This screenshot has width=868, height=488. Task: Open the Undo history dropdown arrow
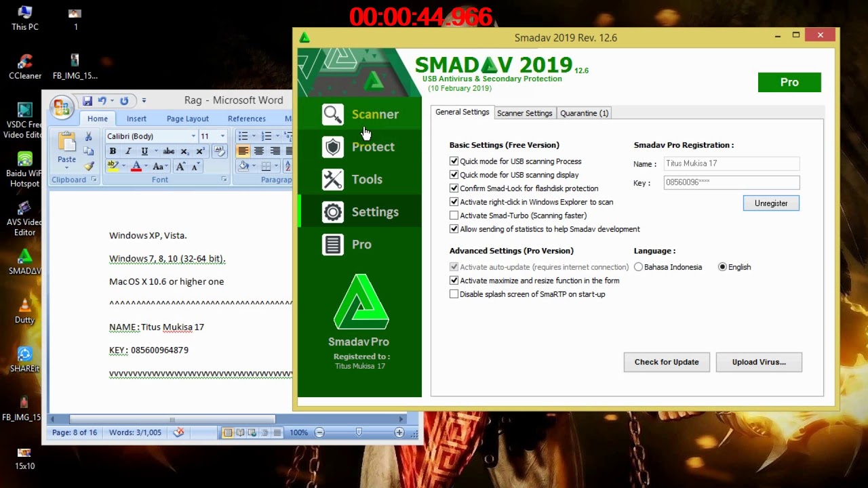tap(112, 101)
